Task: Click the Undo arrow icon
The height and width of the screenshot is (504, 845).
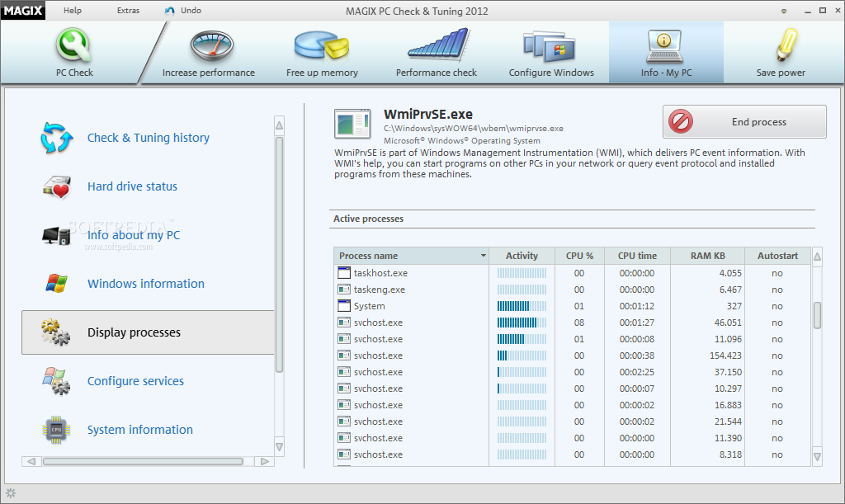Action: 170,11
